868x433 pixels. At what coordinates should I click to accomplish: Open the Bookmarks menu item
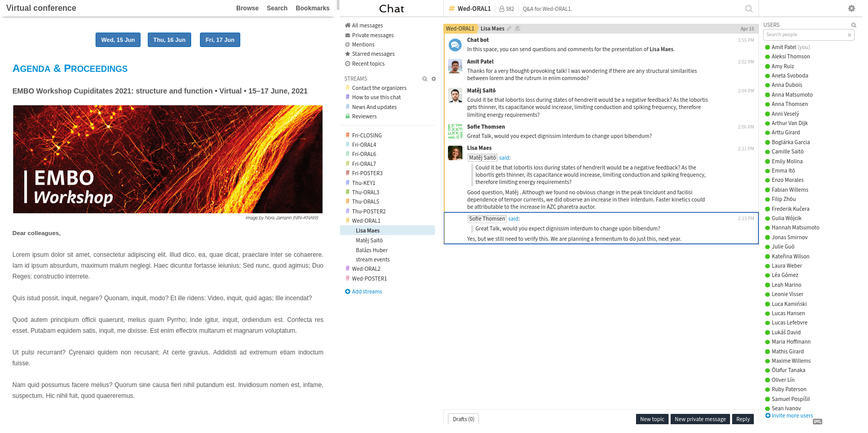point(312,8)
